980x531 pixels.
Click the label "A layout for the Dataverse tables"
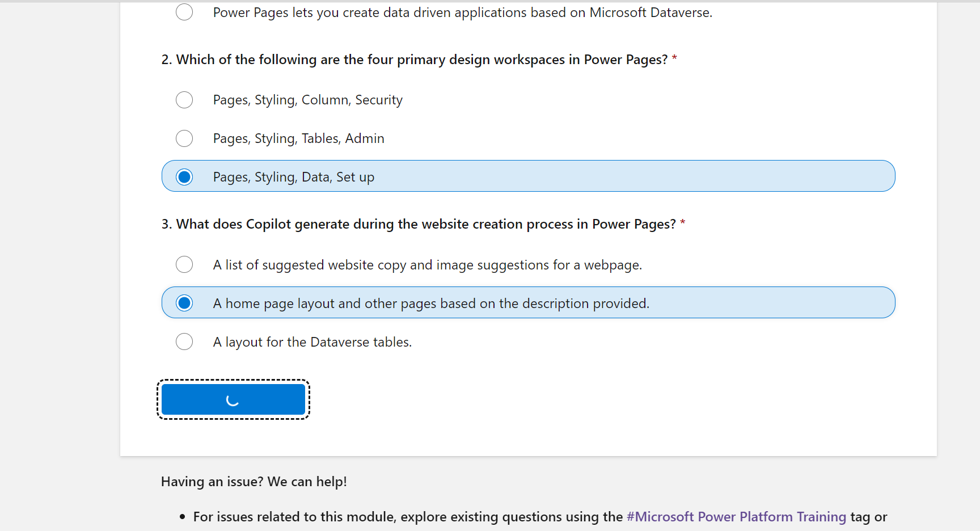point(312,342)
